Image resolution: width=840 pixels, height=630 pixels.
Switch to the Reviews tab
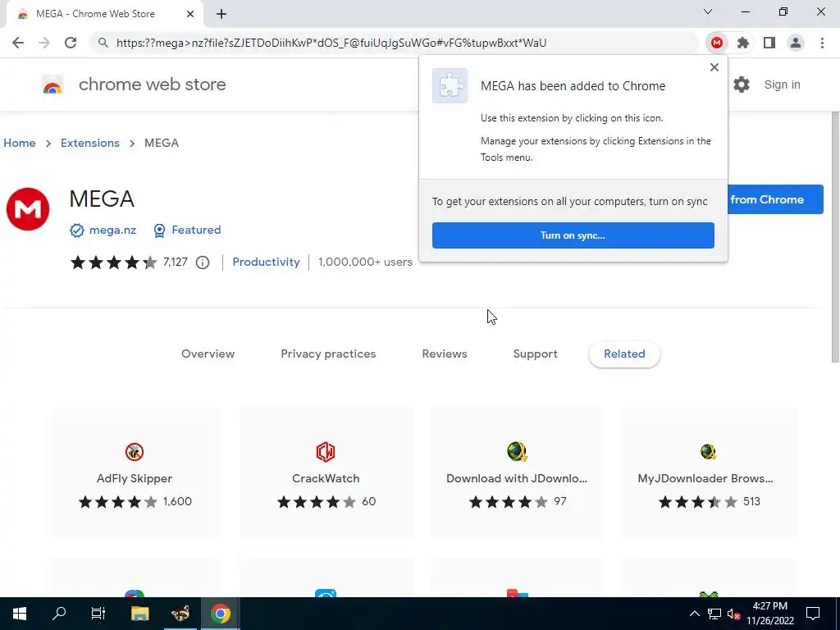445,354
